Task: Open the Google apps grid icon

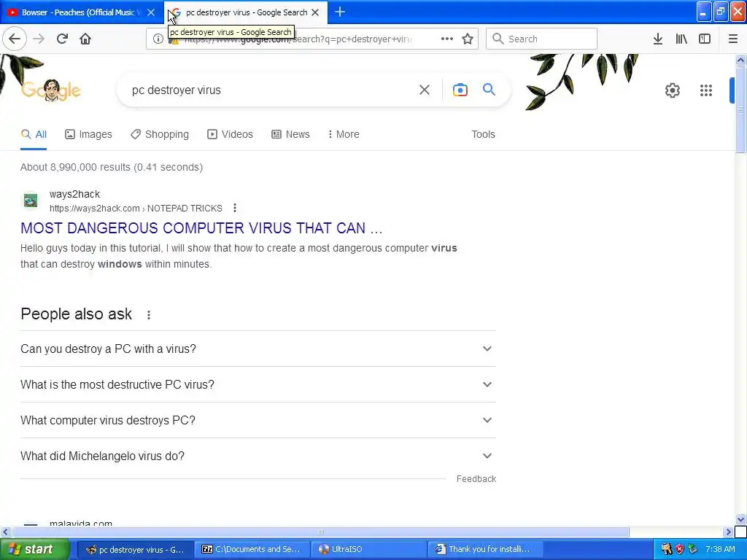Action: (705, 90)
